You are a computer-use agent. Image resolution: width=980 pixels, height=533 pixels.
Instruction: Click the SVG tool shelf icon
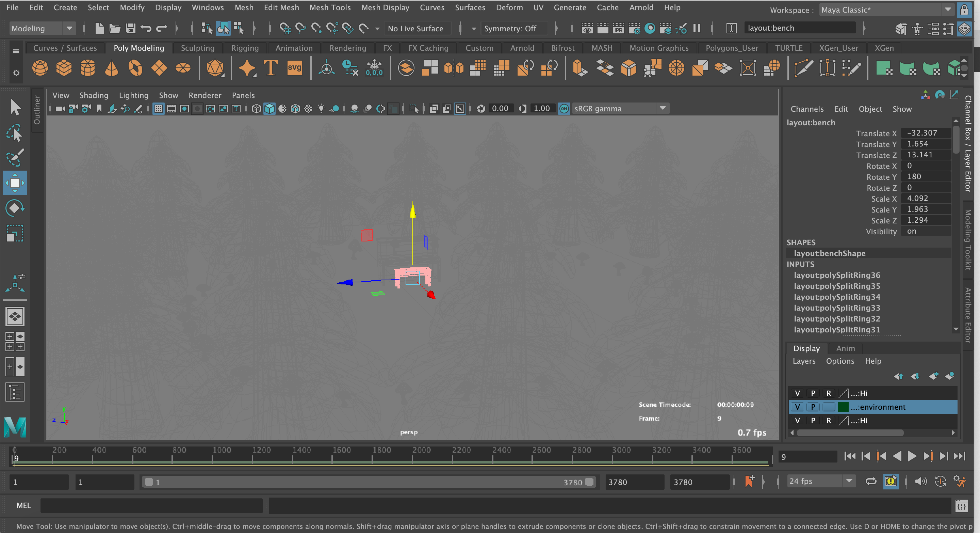(294, 68)
